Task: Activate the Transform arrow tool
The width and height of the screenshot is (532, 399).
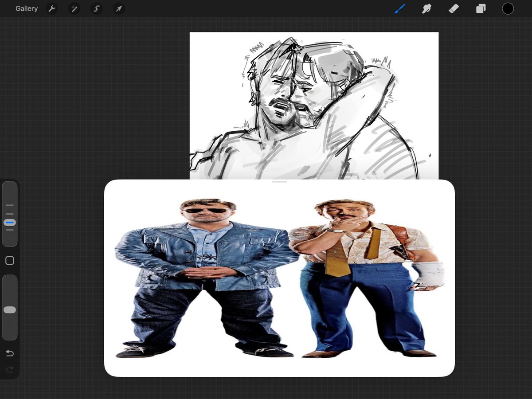Action: click(x=118, y=8)
